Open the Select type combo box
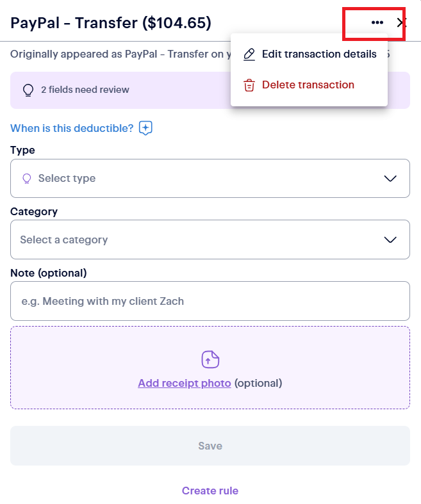Image resolution: width=421 pixels, height=504 pixels. click(210, 179)
